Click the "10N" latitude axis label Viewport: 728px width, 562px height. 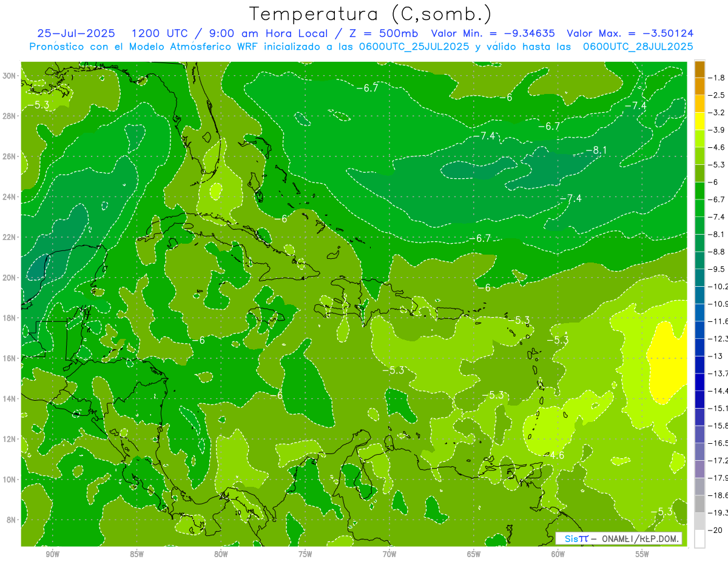pos(10,479)
